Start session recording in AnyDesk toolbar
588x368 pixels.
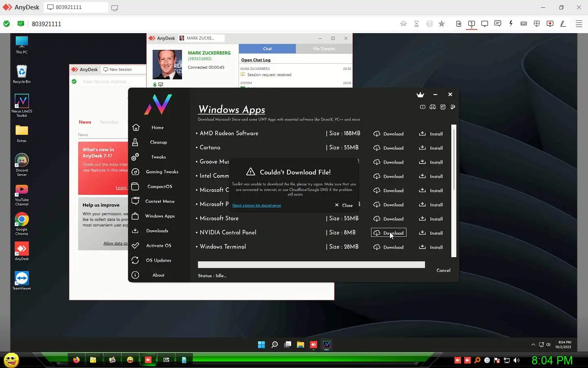coord(550,24)
